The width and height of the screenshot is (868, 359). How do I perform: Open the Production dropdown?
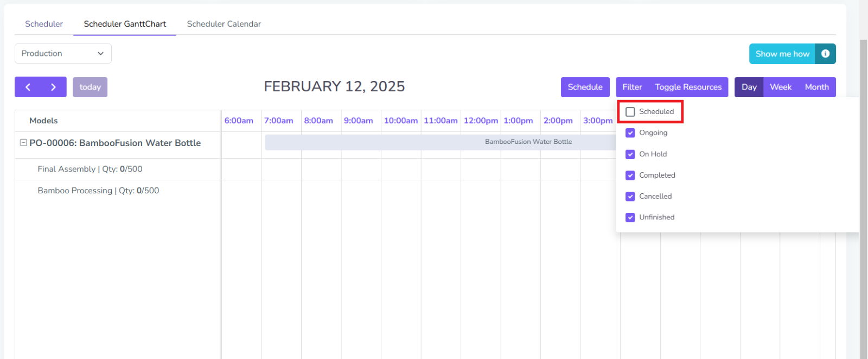63,53
